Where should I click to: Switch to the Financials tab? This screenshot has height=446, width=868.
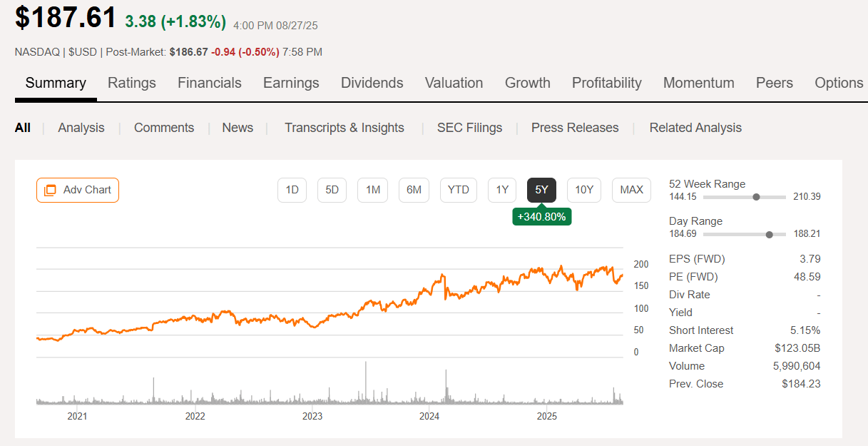click(209, 83)
